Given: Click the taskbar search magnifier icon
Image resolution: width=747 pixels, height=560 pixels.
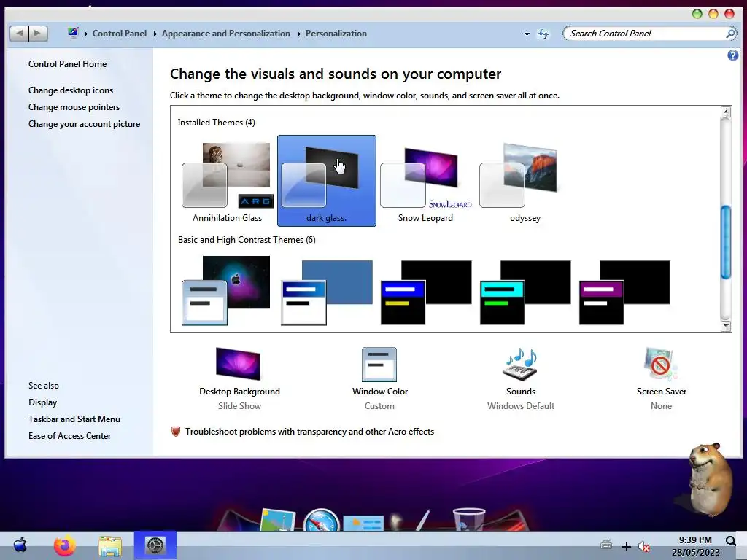Looking at the screenshot, I should 731,541.
